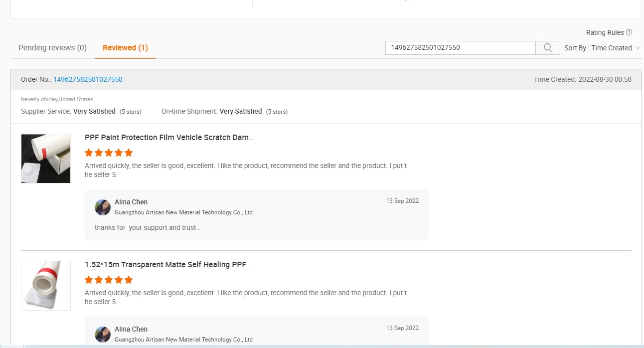Click the Rating Rules help icon

point(629,32)
